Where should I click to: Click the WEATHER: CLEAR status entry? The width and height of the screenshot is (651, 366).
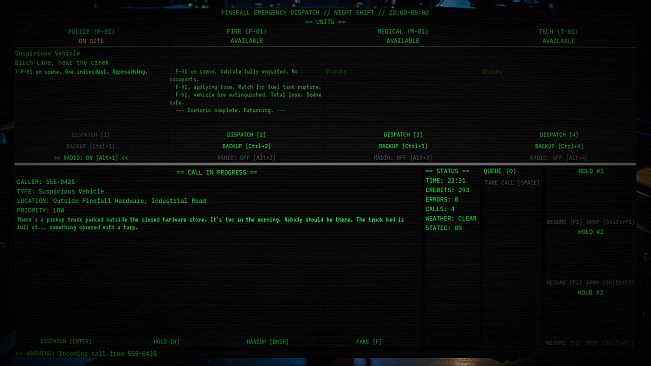click(x=451, y=219)
